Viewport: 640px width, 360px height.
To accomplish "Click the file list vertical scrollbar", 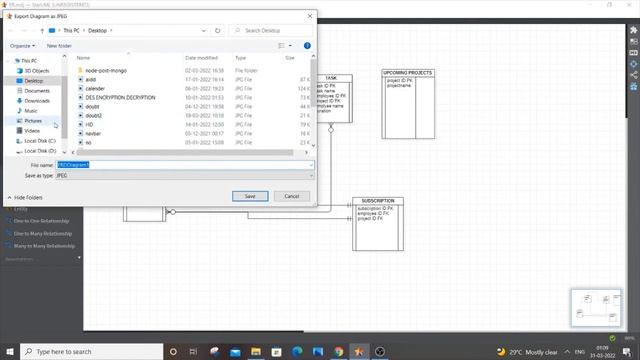I will point(313,82).
